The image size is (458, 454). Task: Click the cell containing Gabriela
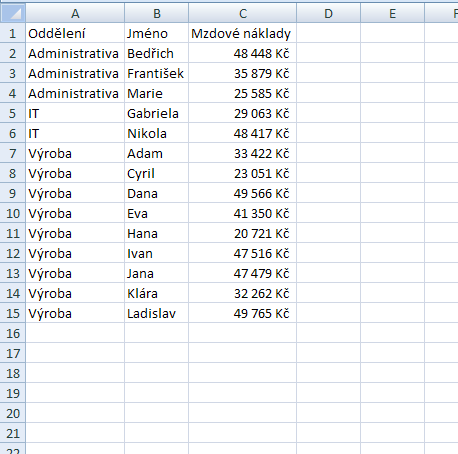pos(156,113)
